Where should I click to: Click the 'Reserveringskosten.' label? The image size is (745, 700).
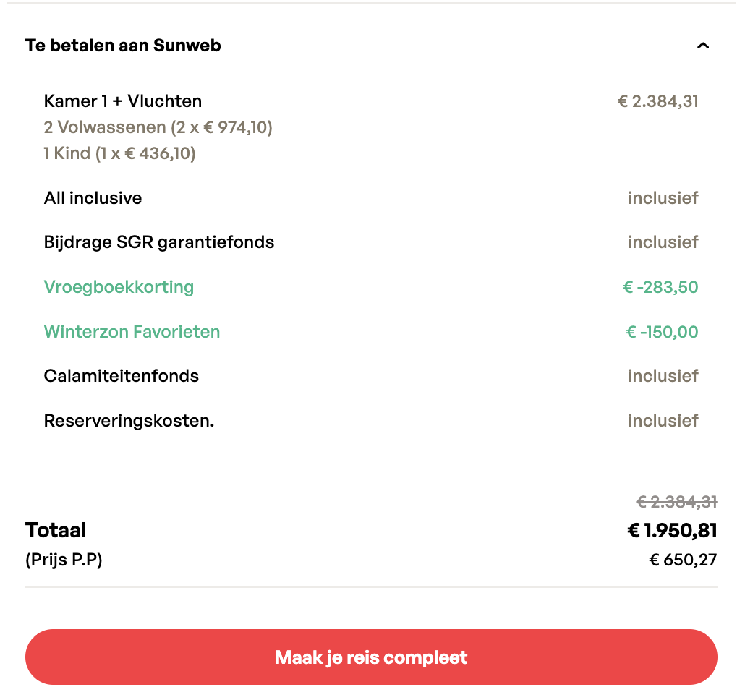(x=129, y=421)
